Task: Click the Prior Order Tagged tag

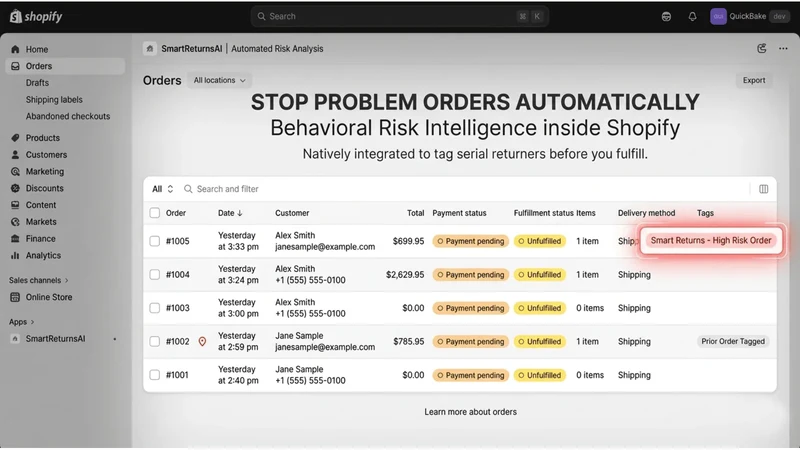Action: [733, 341]
